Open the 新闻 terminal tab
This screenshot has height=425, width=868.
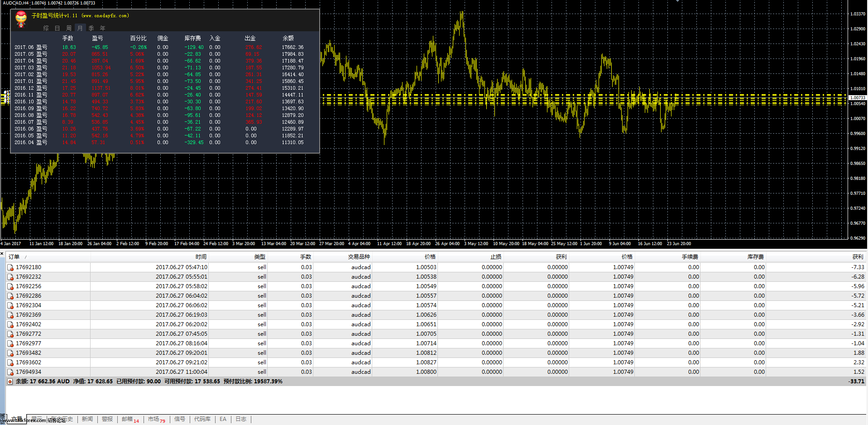coord(87,419)
